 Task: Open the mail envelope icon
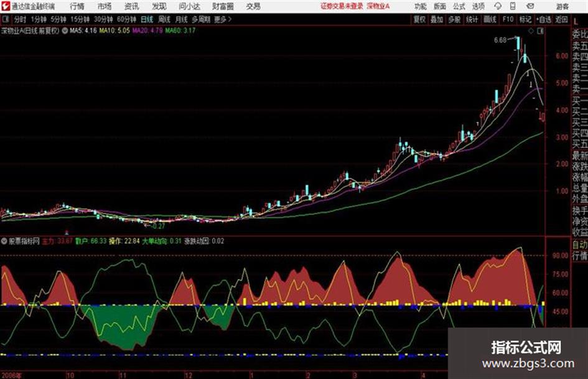(x=530, y=6)
